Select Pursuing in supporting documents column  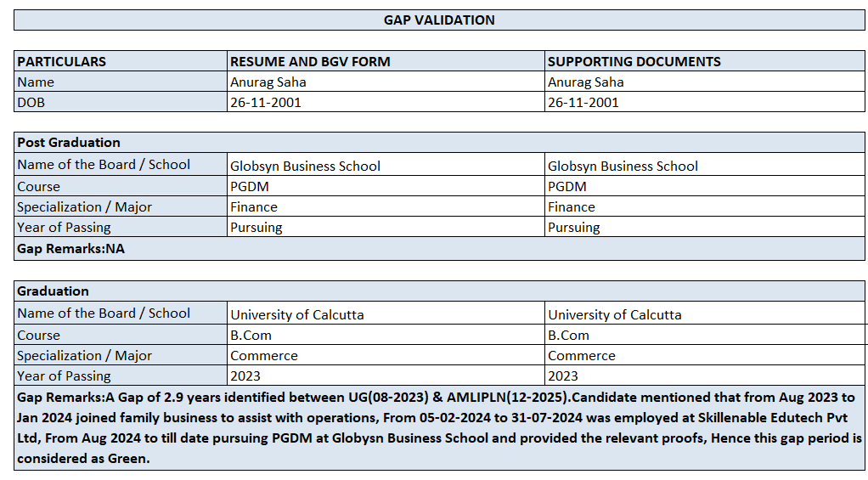pyautogui.click(x=574, y=228)
